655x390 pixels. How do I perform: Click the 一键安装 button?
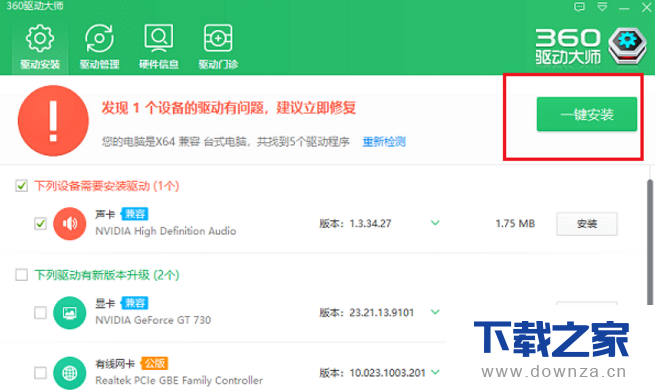click(x=587, y=114)
